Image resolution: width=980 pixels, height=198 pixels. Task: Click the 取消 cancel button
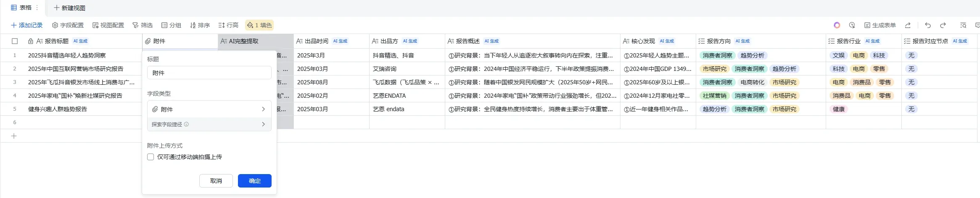pyautogui.click(x=216, y=181)
